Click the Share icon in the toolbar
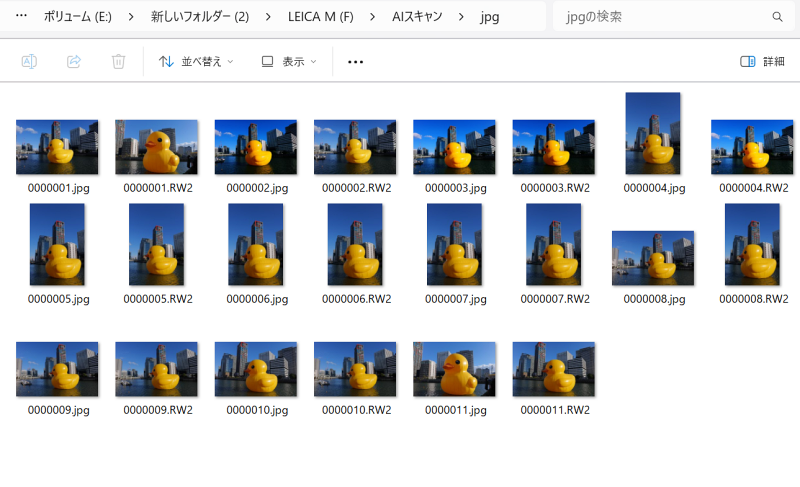Image resolution: width=800 pixels, height=487 pixels. tap(74, 62)
